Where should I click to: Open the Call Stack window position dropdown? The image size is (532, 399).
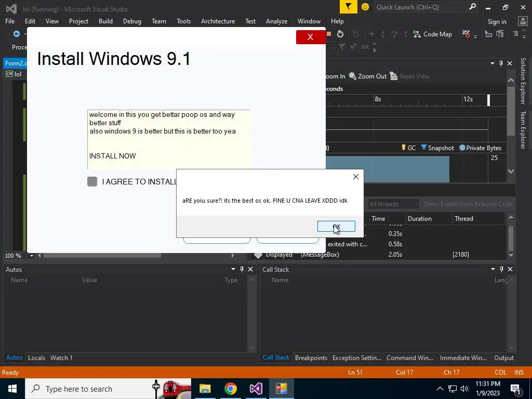[493, 269]
